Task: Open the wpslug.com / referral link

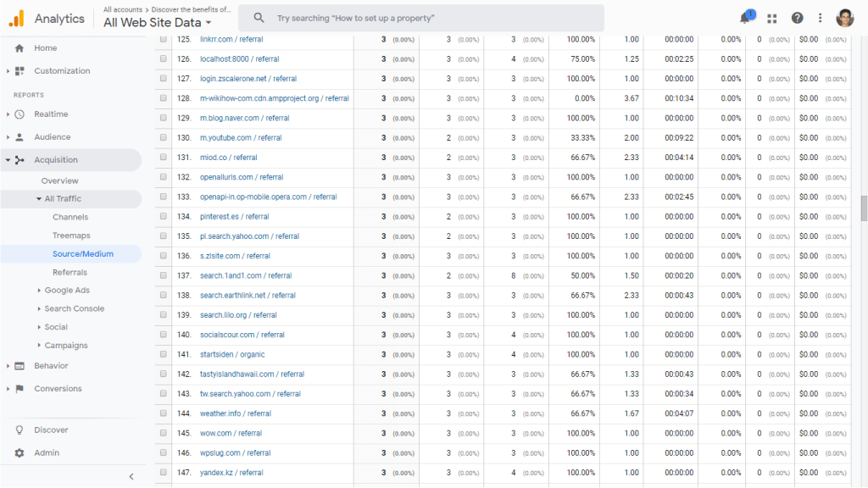Action: (236, 452)
